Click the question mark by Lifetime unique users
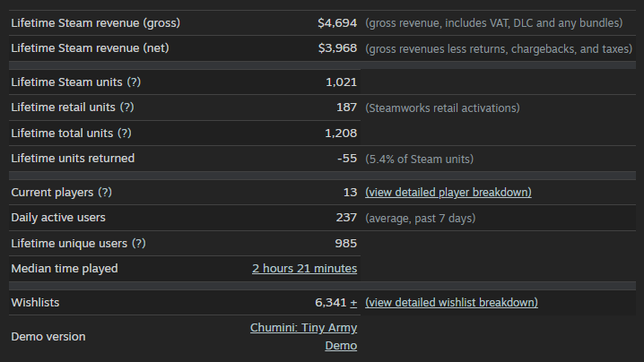The height and width of the screenshot is (362, 644). (138, 243)
